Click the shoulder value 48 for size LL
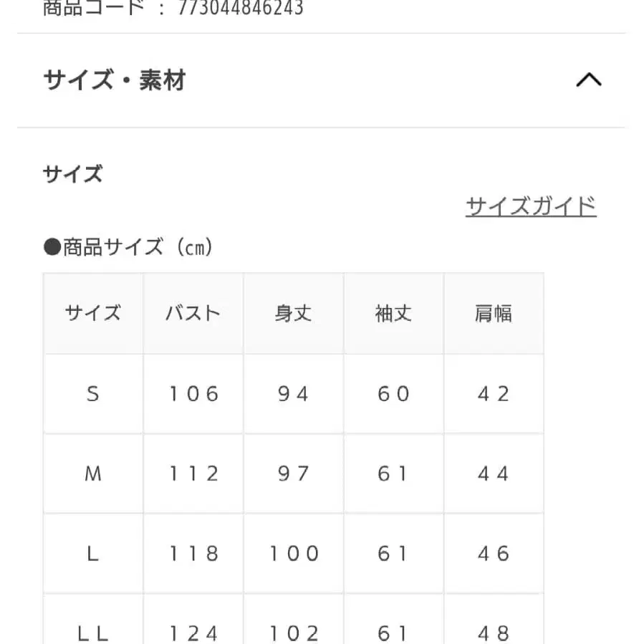Screen dimensions: 644x644 coord(494,632)
